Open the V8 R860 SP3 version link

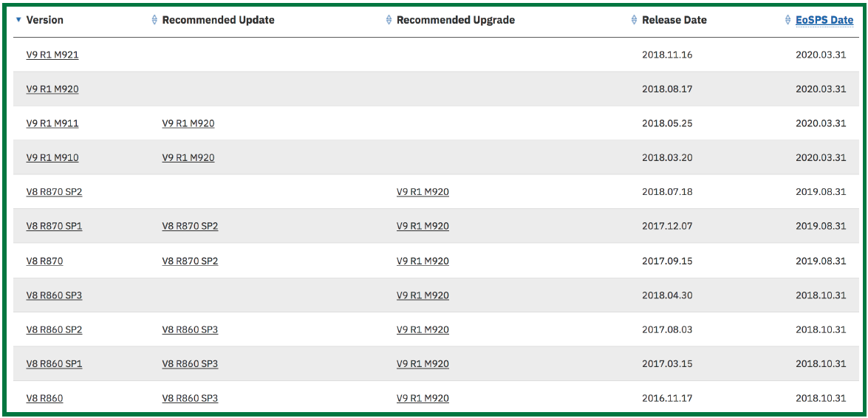click(54, 295)
